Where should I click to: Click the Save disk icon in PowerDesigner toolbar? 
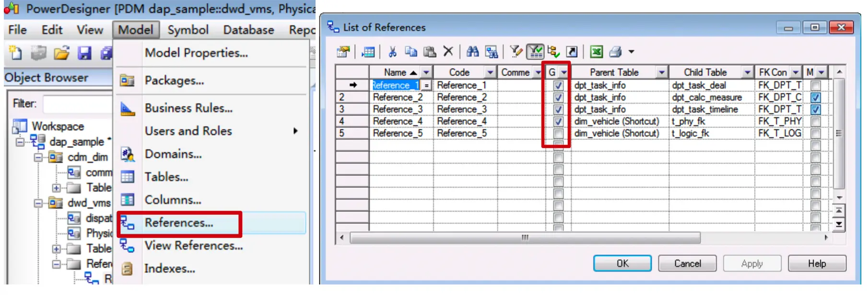click(x=85, y=53)
